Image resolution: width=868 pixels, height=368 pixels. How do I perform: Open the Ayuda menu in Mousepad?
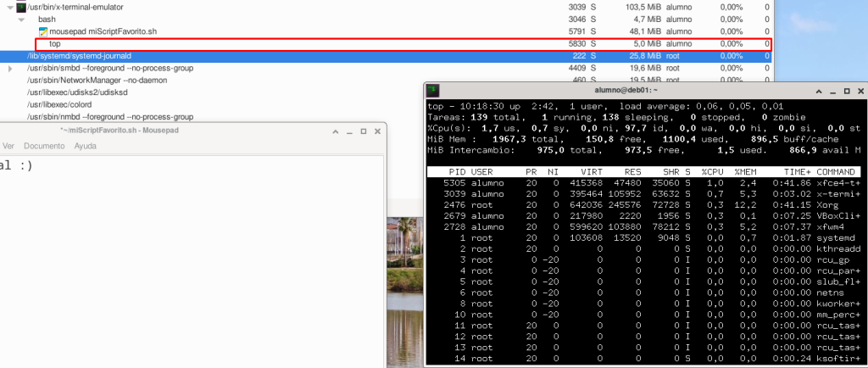tap(85, 146)
